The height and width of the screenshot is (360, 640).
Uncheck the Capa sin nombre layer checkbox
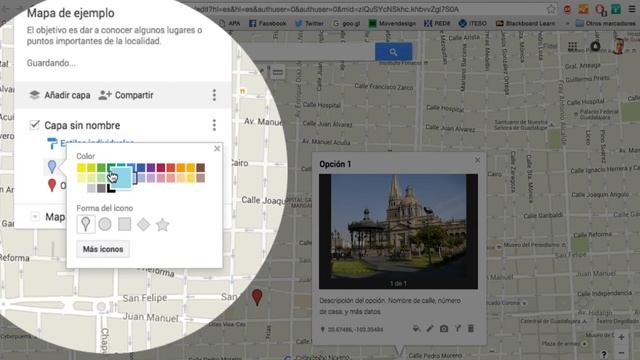point(35,124)
